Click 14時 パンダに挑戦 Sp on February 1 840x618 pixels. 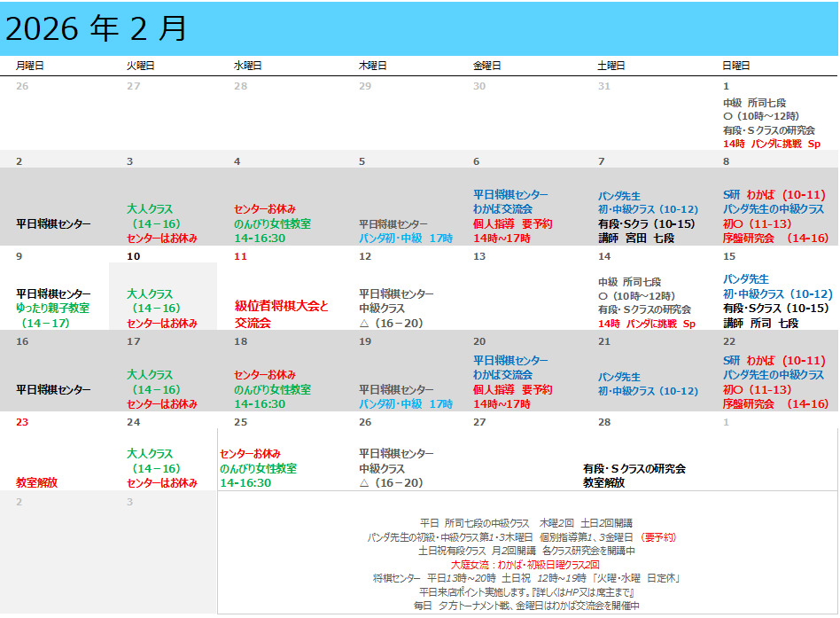coord(771,144)
